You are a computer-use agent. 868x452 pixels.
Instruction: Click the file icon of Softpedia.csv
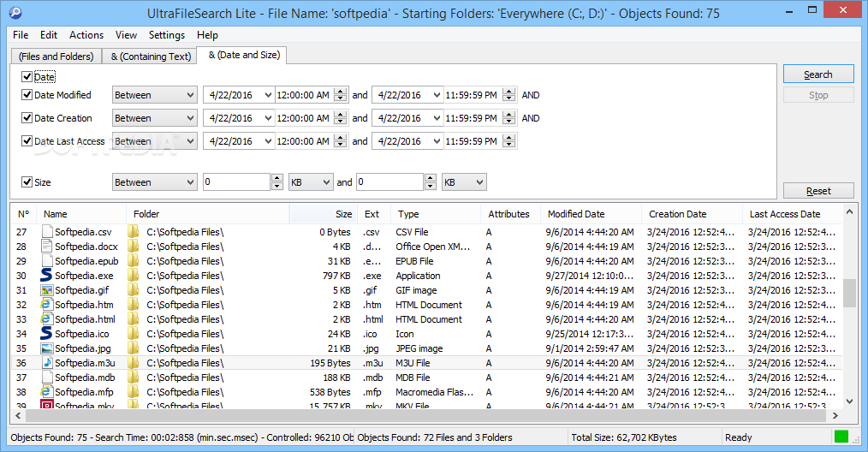[47, 231]
